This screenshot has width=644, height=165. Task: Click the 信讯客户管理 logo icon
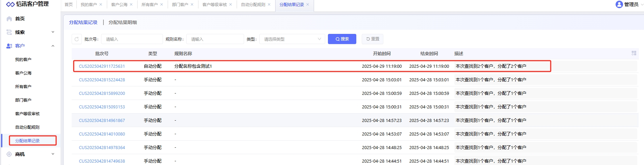[10, 4]
